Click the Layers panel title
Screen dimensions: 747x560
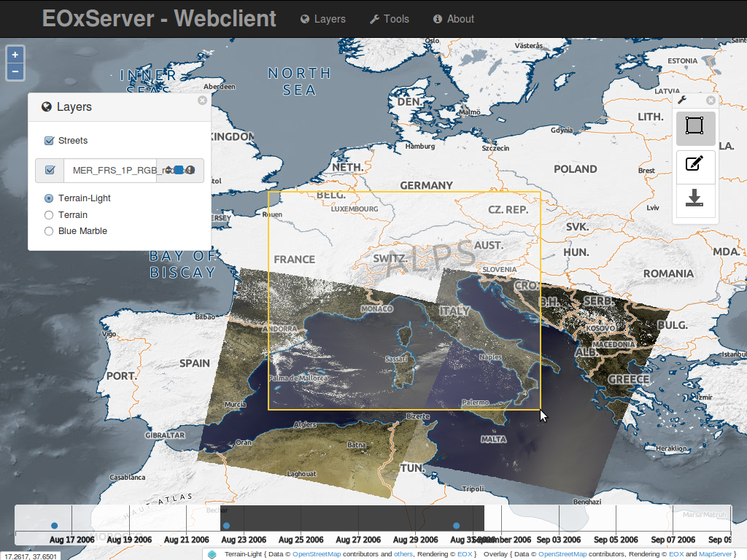pos(74,106)
